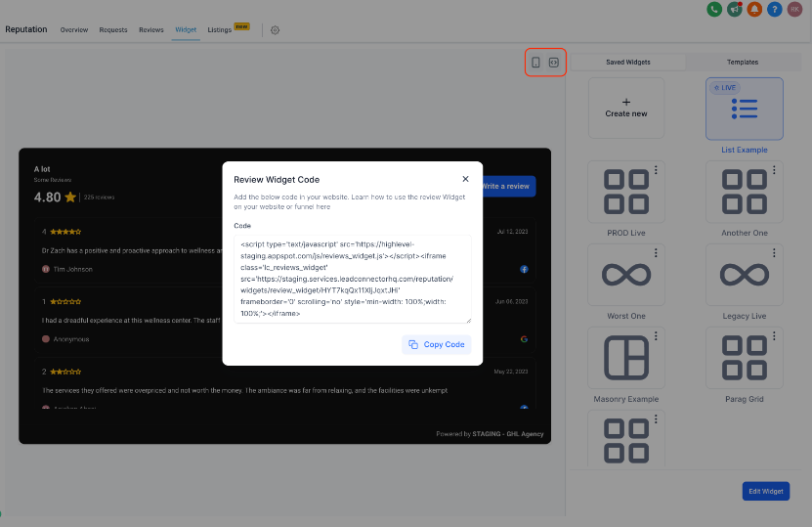Open Another One three-dot options menu
Viewport: 812px width, 527px height.
(774, 170)
